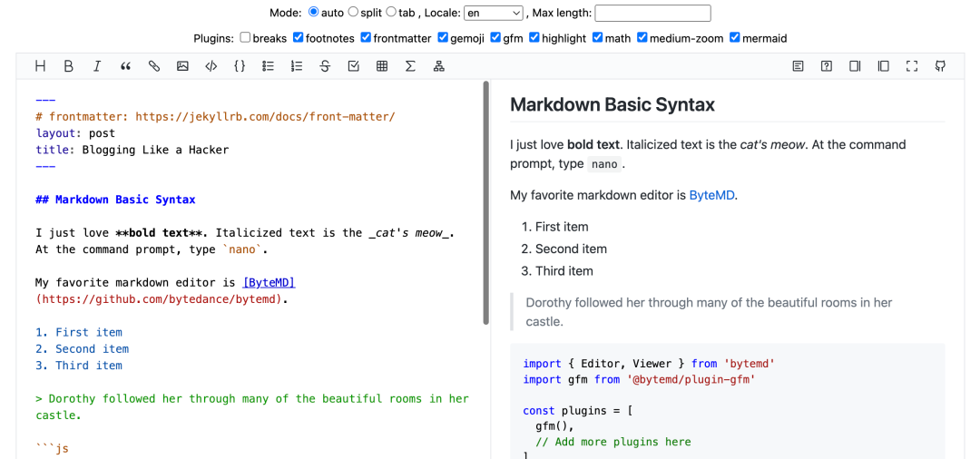This screenshot has width=980, height=459.
Task: Uncheck the gemoji plugin
Action: point(443,37)
